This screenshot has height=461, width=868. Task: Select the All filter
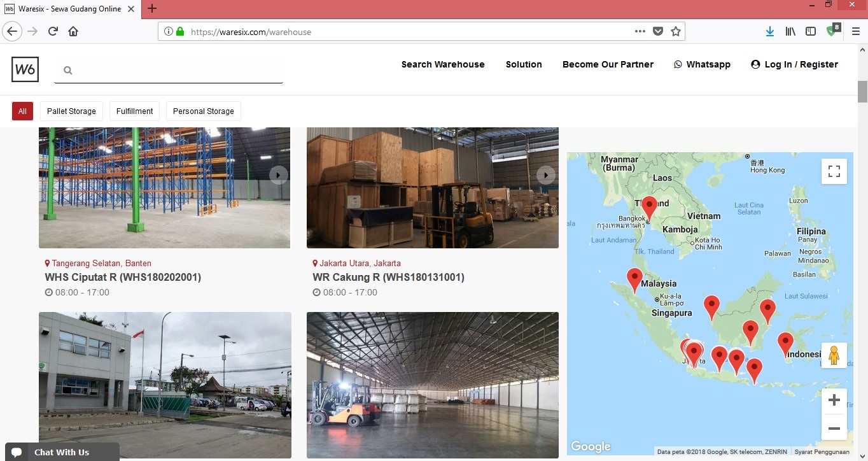coord(22,111)
